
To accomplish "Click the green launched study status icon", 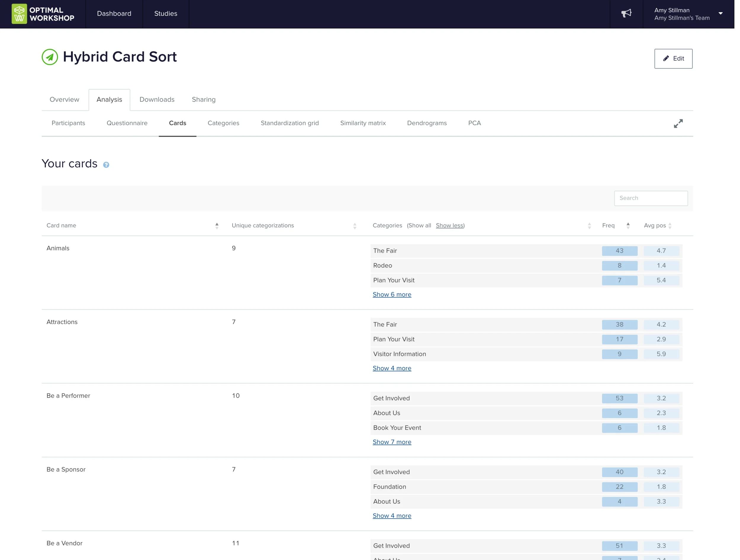I will point(50,57).
